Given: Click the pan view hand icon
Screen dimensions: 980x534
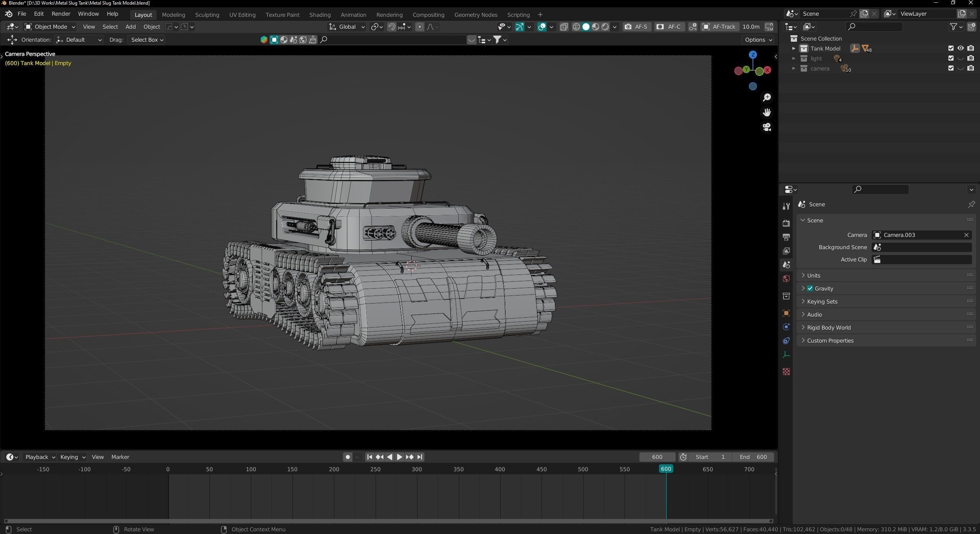Looking at the screenshot, I should [767, 113].
